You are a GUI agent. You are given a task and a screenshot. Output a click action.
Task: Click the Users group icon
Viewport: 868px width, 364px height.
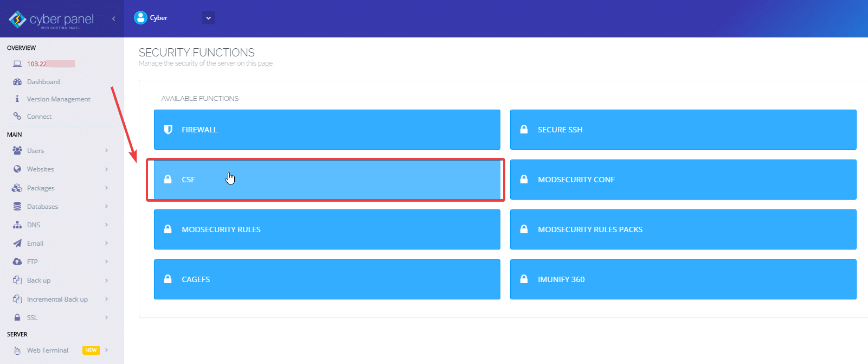17,150
